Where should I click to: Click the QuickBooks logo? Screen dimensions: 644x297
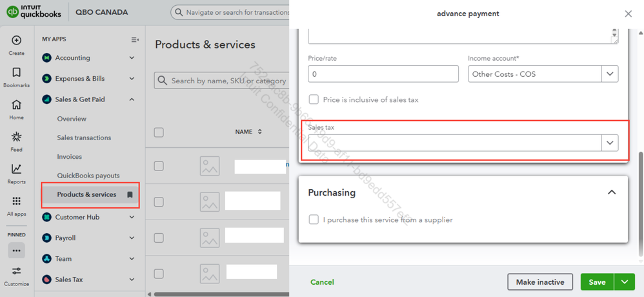pyautogui.click(x=34, y=12)
